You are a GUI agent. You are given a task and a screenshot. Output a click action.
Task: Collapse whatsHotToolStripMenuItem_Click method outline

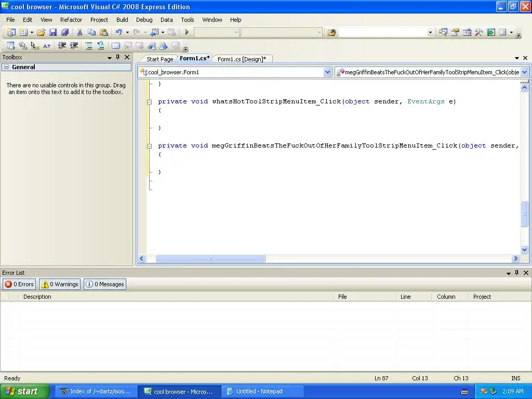pos(149,102)
